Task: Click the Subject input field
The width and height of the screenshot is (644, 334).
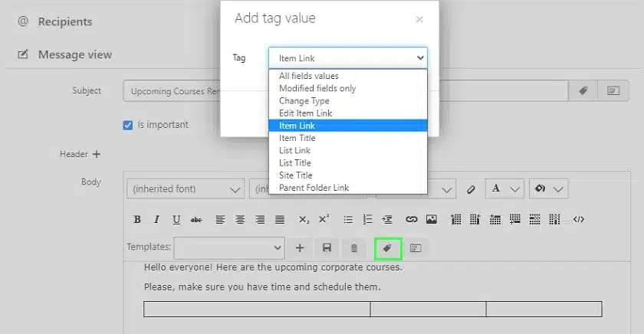Action: point(346,90)
